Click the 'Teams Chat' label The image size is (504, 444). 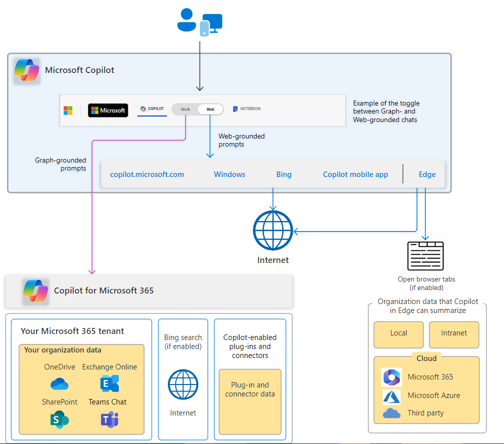pyautogui.click(x=108, y=402)
